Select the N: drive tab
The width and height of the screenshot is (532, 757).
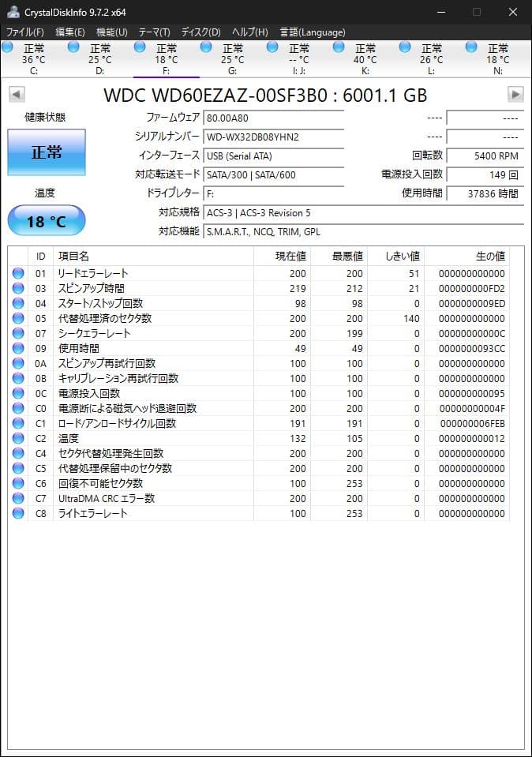point(498,59)
